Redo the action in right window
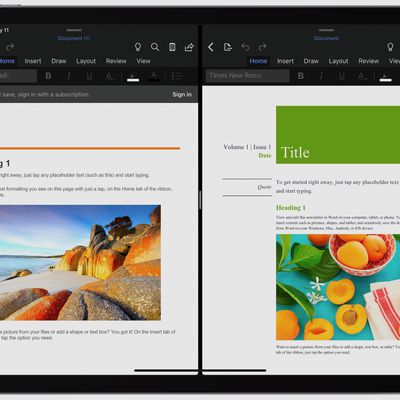This screenshot has width=400, height=400. pyautogui.click(x=263, y=47)
